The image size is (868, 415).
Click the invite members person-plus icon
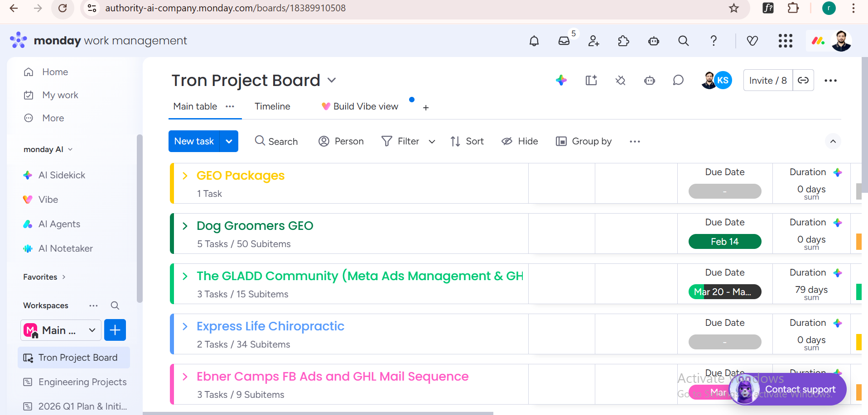click(593, 41)
